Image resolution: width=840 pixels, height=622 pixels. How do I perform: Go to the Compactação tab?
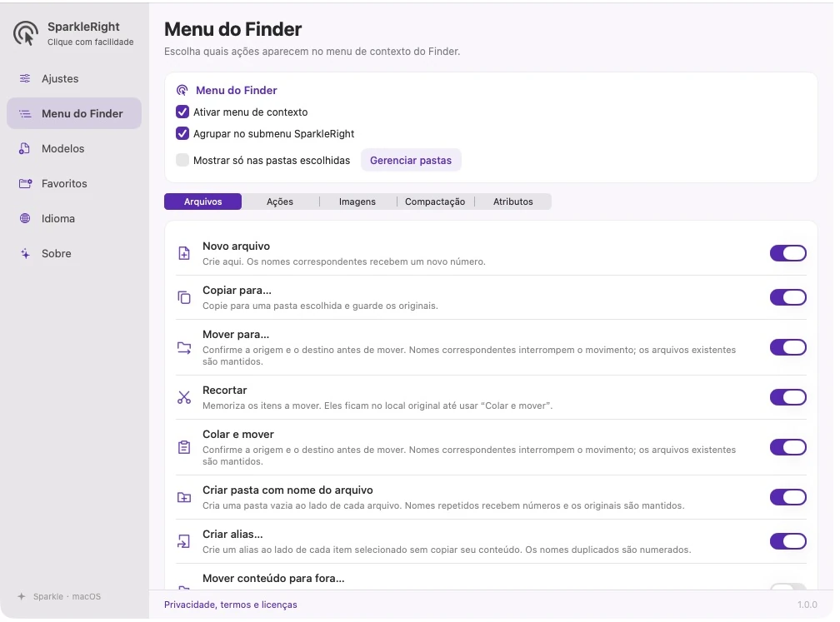[435, 202]
